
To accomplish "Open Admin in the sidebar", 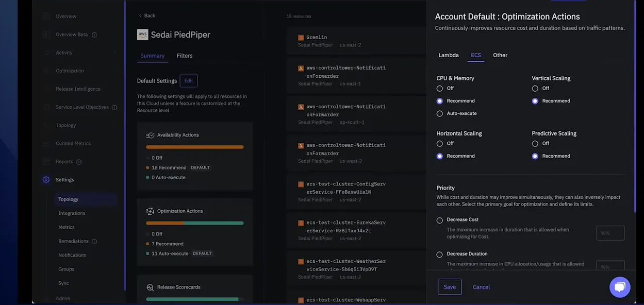I will tap(63, 298).
